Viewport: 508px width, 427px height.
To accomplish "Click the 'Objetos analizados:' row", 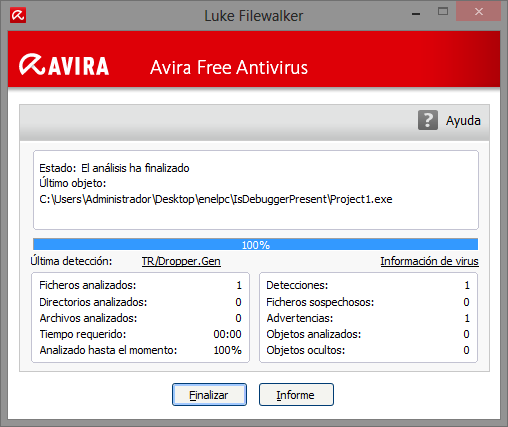I will tap(368, 334).
